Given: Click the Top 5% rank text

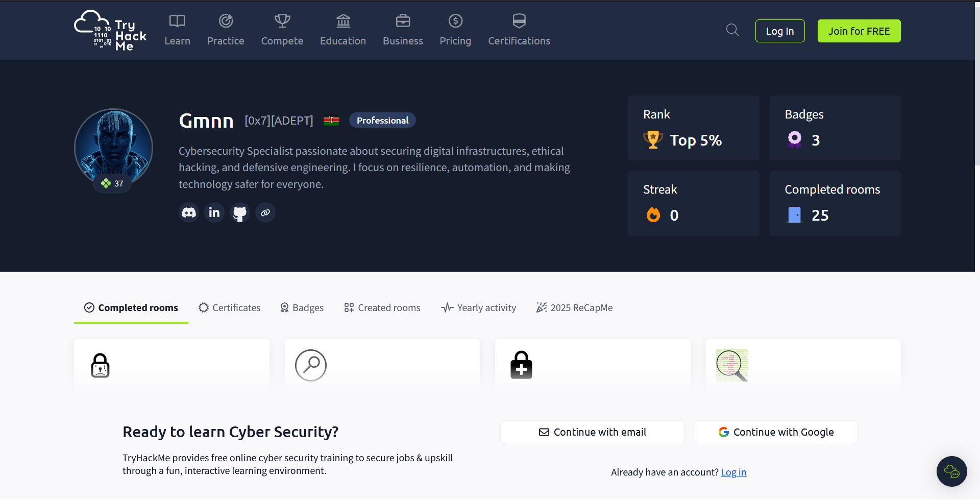Looking at the screenshot, I should tap(696, 140).
